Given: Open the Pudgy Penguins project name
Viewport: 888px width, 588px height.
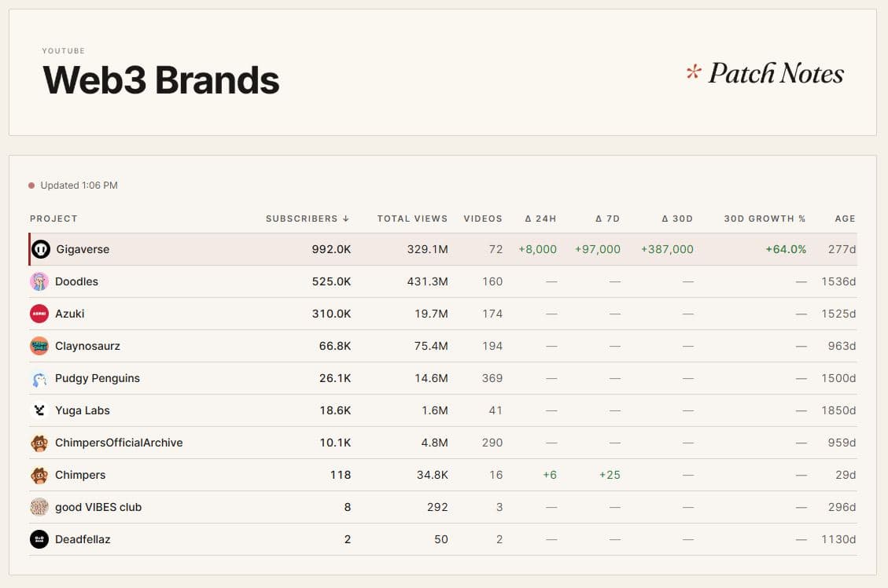Looking at the screenshot, I should click(x=98, y=378).
